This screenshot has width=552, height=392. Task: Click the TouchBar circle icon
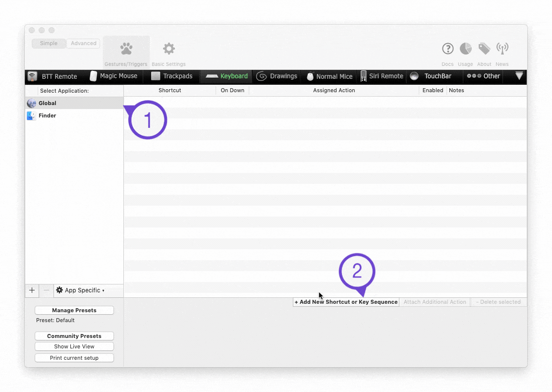(414, 76)
